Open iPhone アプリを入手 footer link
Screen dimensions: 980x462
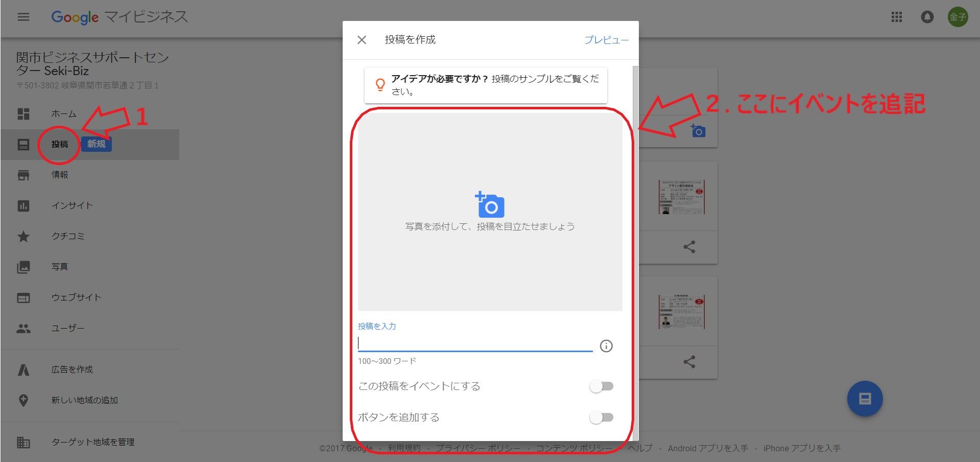[802, 448]
